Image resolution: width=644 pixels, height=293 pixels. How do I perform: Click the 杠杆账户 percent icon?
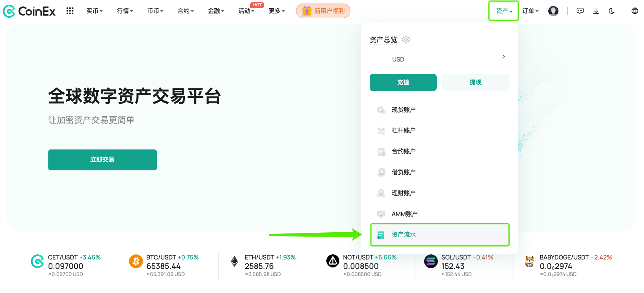pyautogui.click(x=381, y=131)
